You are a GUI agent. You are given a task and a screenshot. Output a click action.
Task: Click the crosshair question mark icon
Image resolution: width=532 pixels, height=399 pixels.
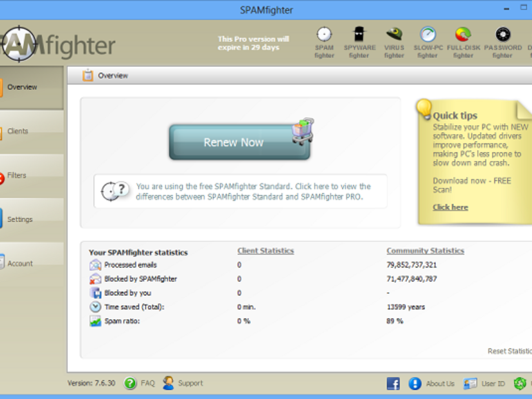[115, 191]
